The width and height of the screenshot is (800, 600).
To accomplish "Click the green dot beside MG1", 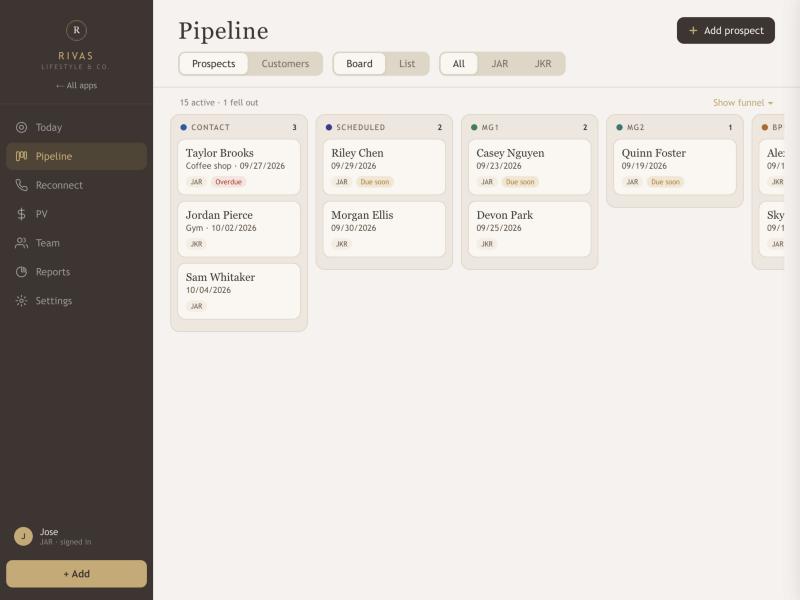I will [x=474, y=127].
